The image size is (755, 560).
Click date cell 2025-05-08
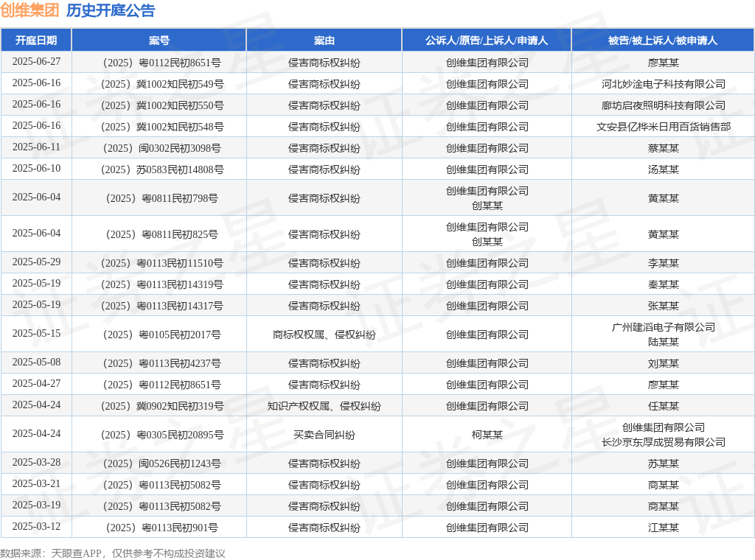pos(36,363)
